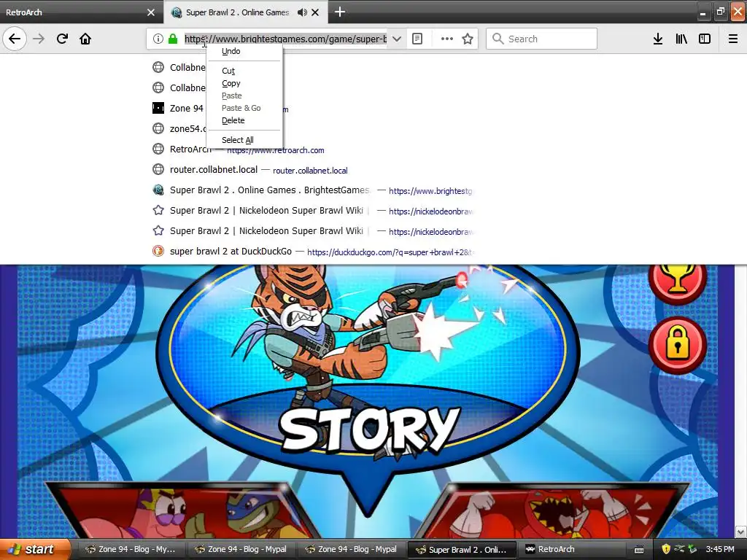Open the home page icon
Image resolution: width=747 pixels, height=560 pixels.
click(x=85, y=39)
